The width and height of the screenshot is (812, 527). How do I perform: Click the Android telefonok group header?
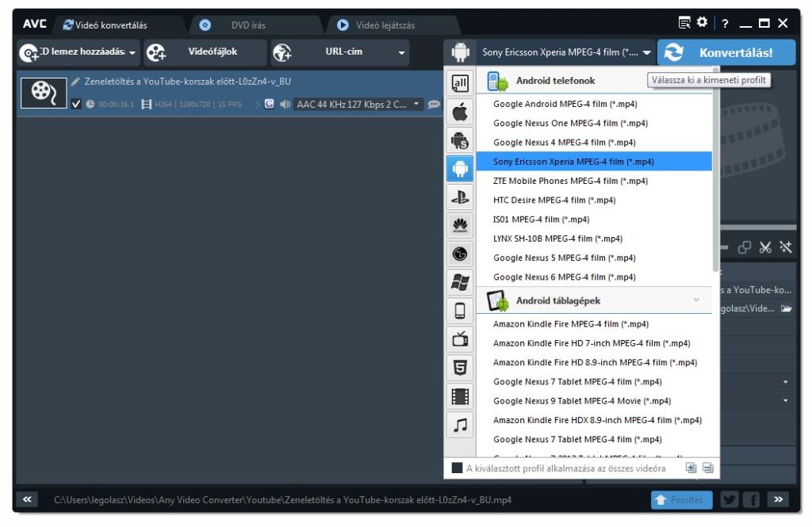[594, 80]
